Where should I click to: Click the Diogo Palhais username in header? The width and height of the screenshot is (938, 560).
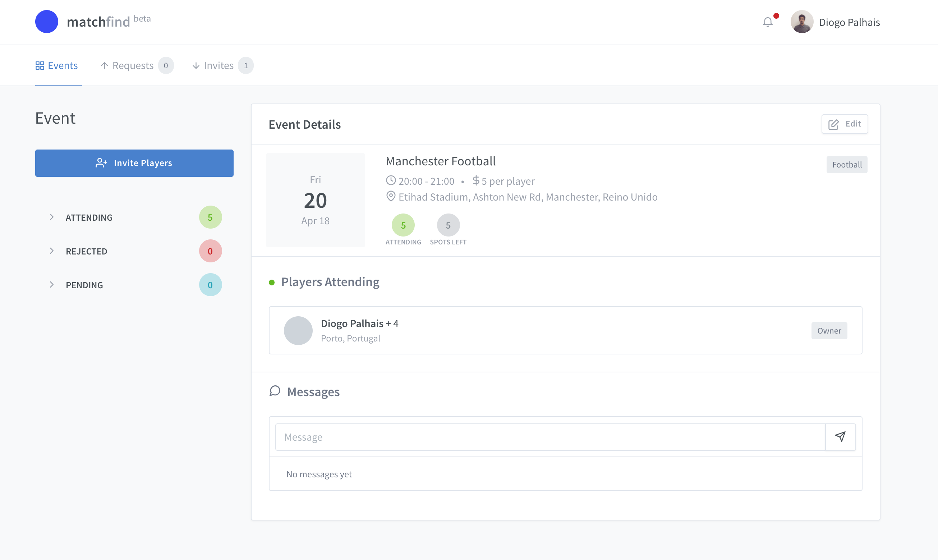pyautogui.click(x=849, y=22)
